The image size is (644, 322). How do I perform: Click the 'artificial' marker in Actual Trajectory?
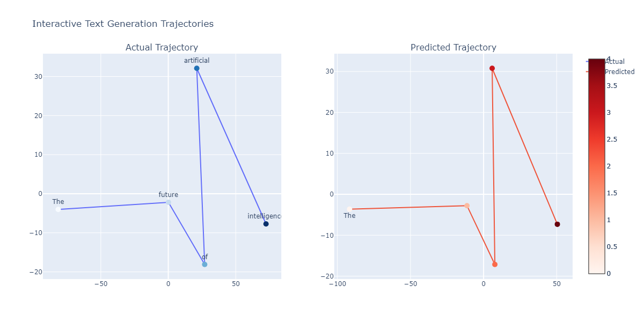pos(197,68)
